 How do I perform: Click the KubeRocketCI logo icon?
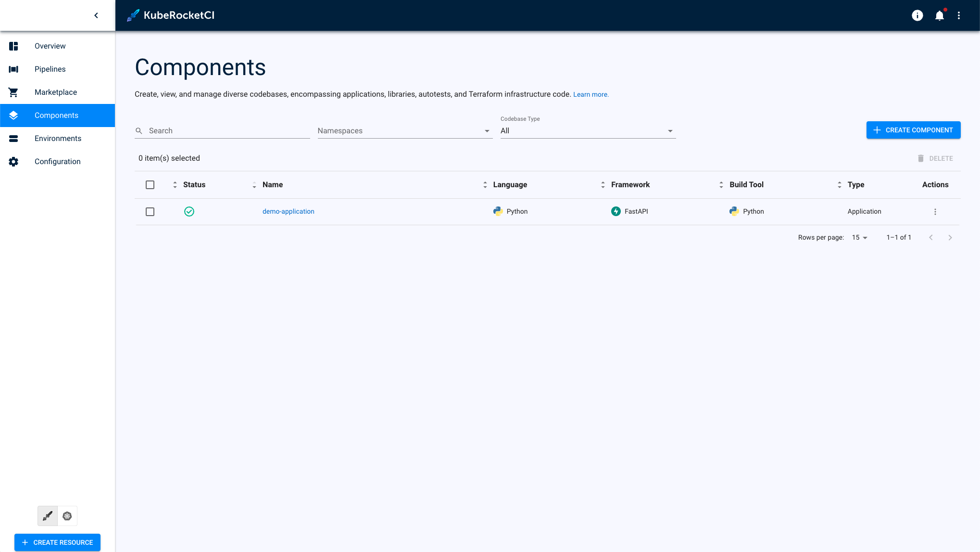point(133,15)
